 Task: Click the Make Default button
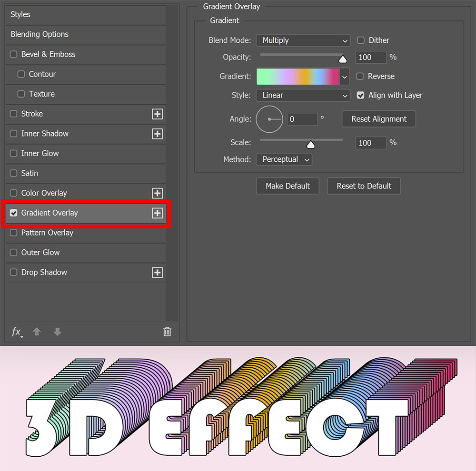tap(288, 186)
